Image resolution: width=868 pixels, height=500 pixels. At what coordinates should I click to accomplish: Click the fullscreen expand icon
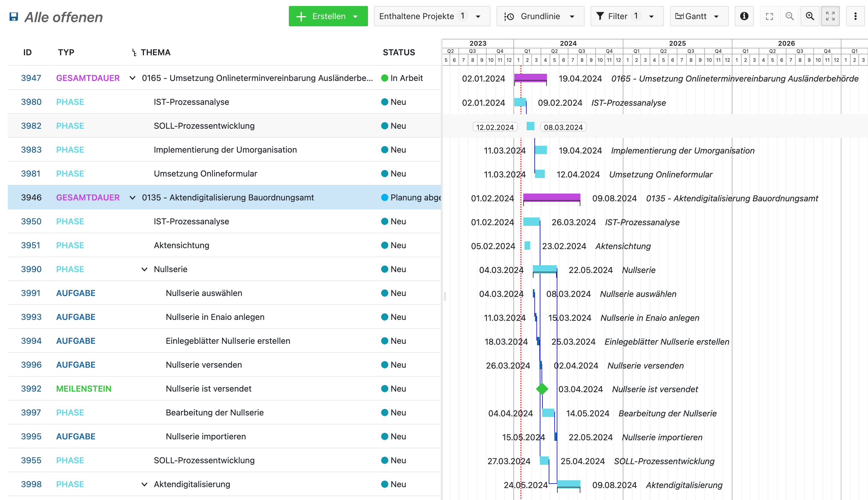click(830, 17)
